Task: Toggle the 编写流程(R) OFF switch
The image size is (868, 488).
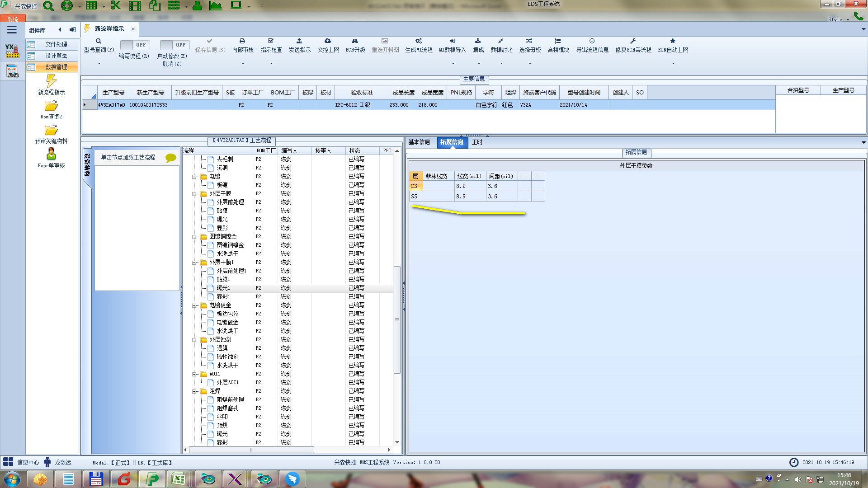Action: (134, 45)
